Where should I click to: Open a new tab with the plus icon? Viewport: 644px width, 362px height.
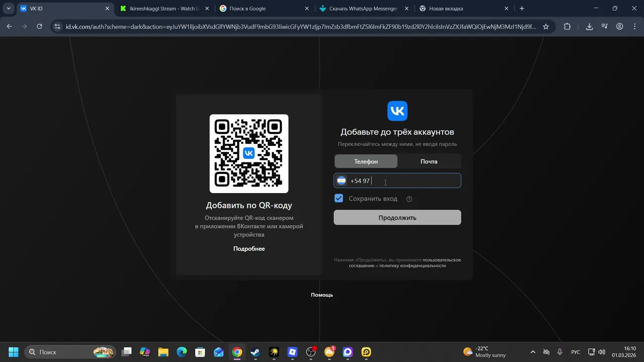522,9
